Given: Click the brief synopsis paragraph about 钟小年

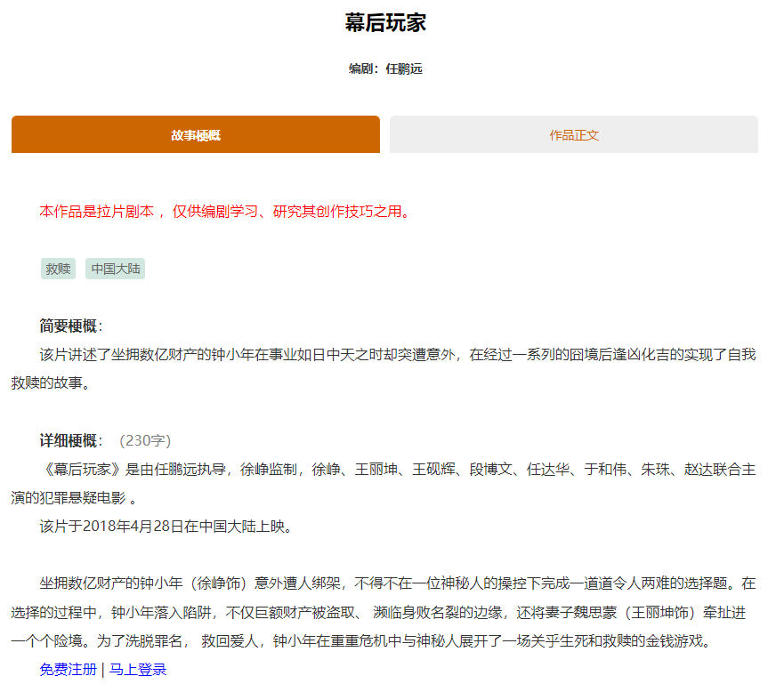Looking at the screenshot, I should [383, 356].
